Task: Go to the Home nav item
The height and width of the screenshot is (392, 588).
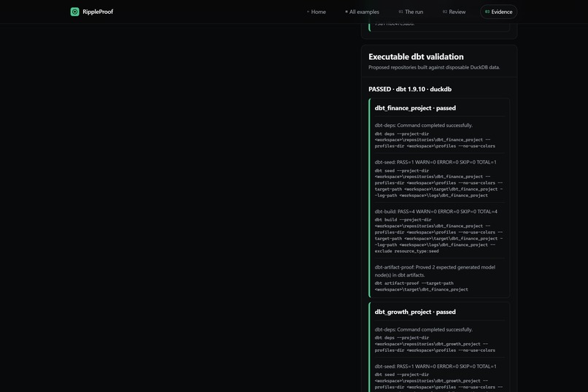Action: coord(317,12)
